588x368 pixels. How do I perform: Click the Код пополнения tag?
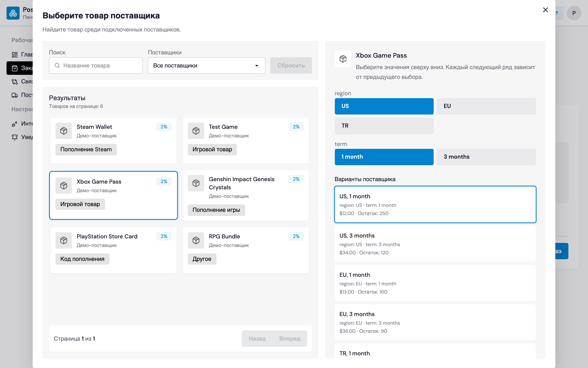tap(82, 259)
